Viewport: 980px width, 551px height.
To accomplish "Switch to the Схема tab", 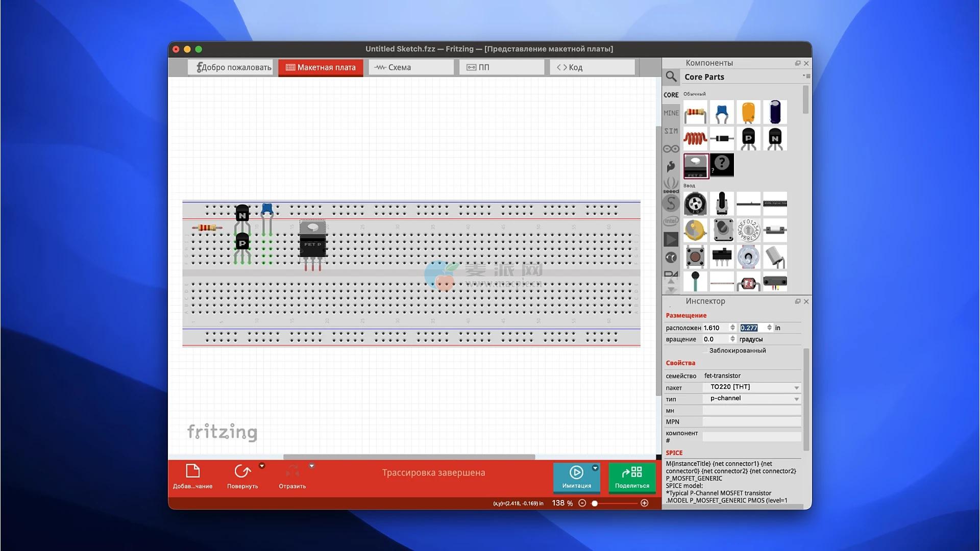I will 411,67.
